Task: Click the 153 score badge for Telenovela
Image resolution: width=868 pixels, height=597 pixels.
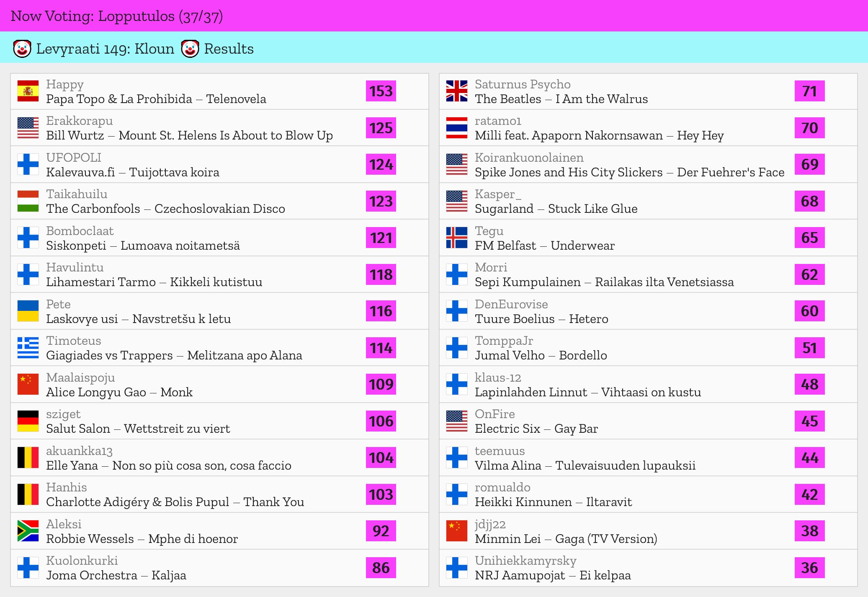Action: 381,91
